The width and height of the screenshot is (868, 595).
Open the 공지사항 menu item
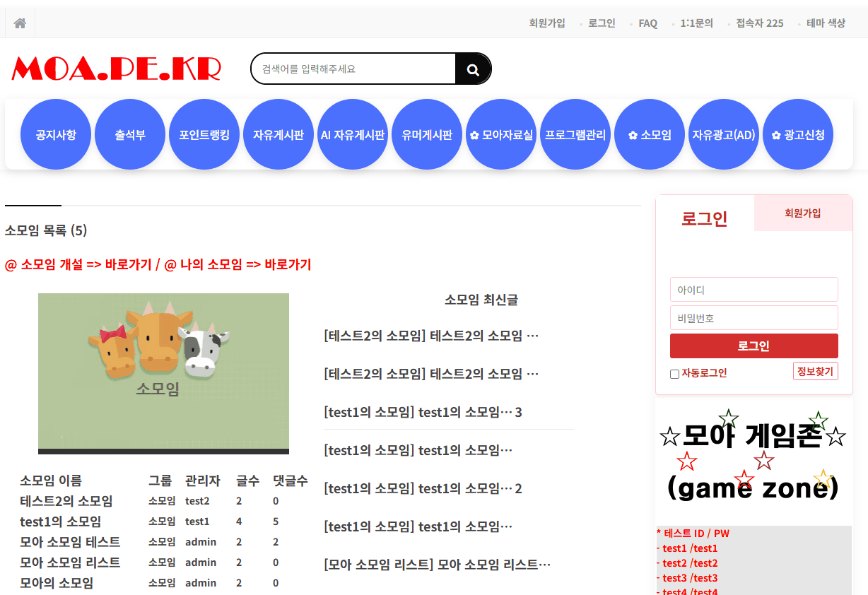point(56,134)
